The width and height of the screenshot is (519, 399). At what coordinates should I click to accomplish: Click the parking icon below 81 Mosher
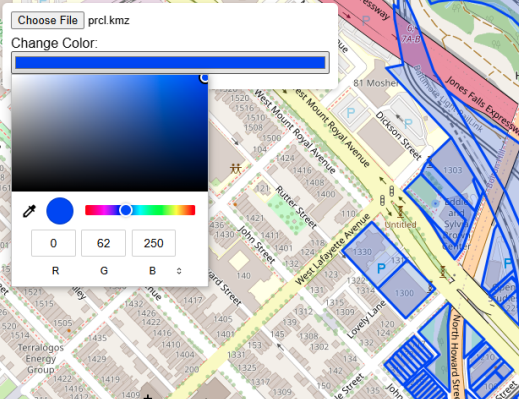tap(350, 113)
